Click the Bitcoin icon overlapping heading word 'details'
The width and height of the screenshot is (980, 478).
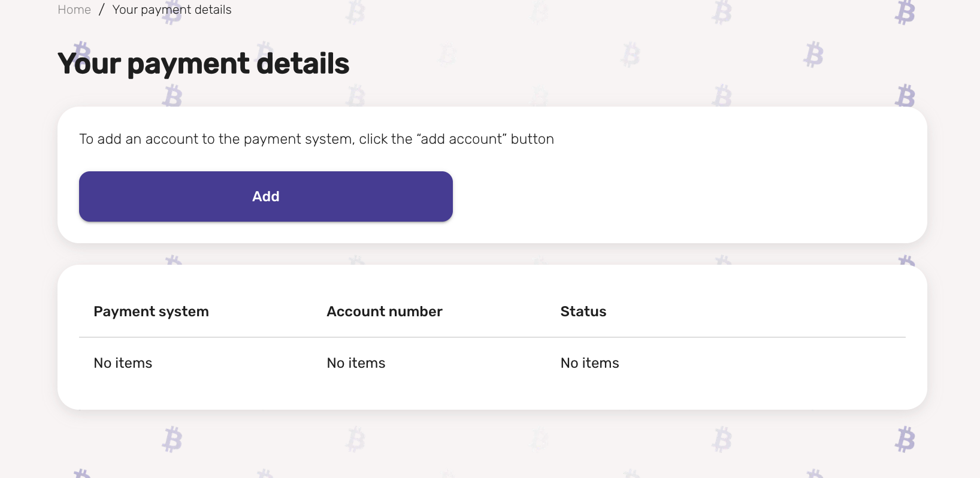(x=265, y=52)
